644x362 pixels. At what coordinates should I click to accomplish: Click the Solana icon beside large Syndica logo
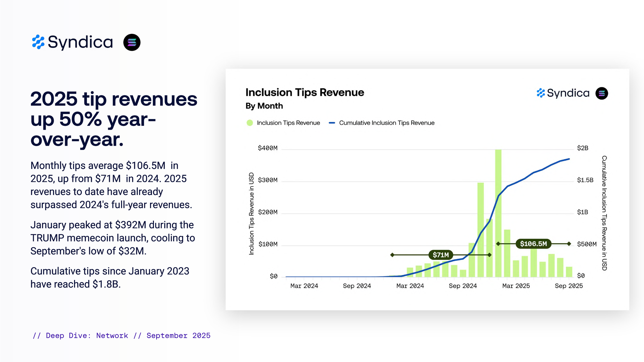[x=132, y=42]
